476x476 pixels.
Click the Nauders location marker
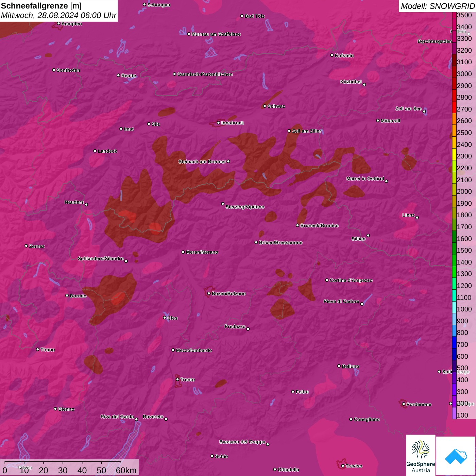point(86,204)
